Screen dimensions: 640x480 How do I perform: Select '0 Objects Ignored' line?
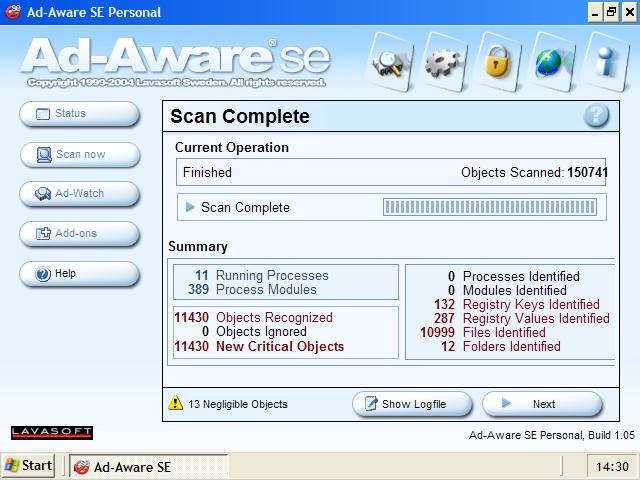coord(254,331)
